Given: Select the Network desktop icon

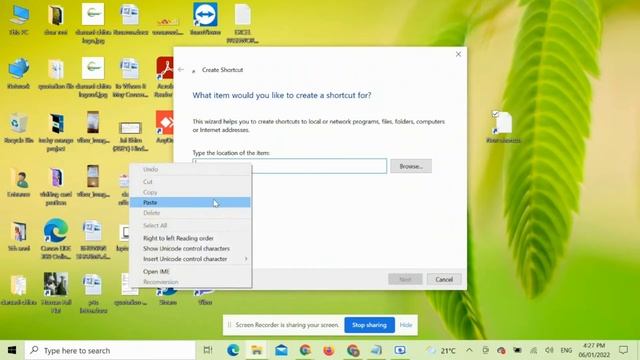Looking at the screenshot, I should 19,73.
